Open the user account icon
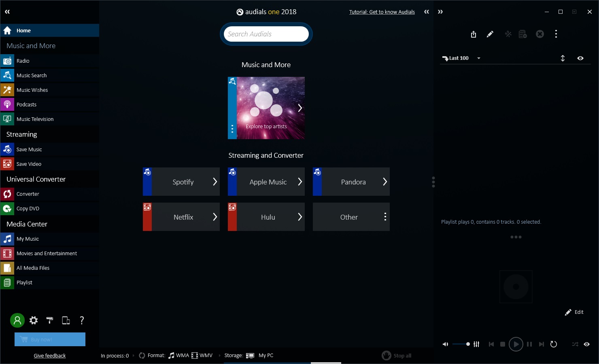The height and width of the screenshot is (364, 599). pyautogui.click(x=17, y=320)
